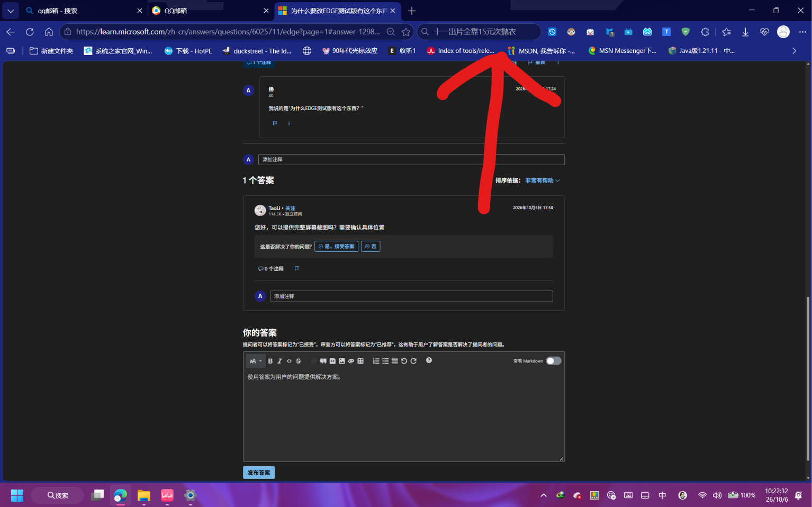The height and width of the screenshot is (507, 812).
Task: Open Java版1.21.11 bookmark
Action: coord(701,51)
